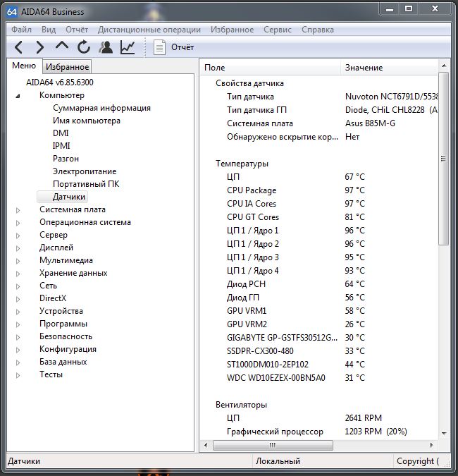Viewport: 458px width, 476px height.
Task: Open the Вид menu
Action: point(49,30)
